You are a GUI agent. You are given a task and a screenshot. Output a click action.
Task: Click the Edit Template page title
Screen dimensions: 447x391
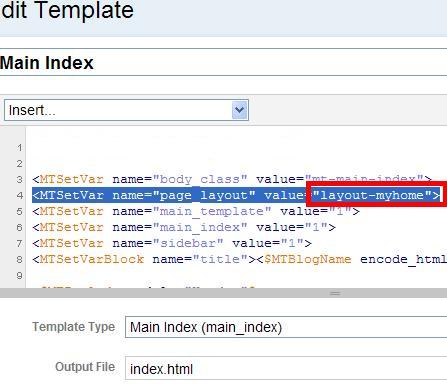pos(67,10)
